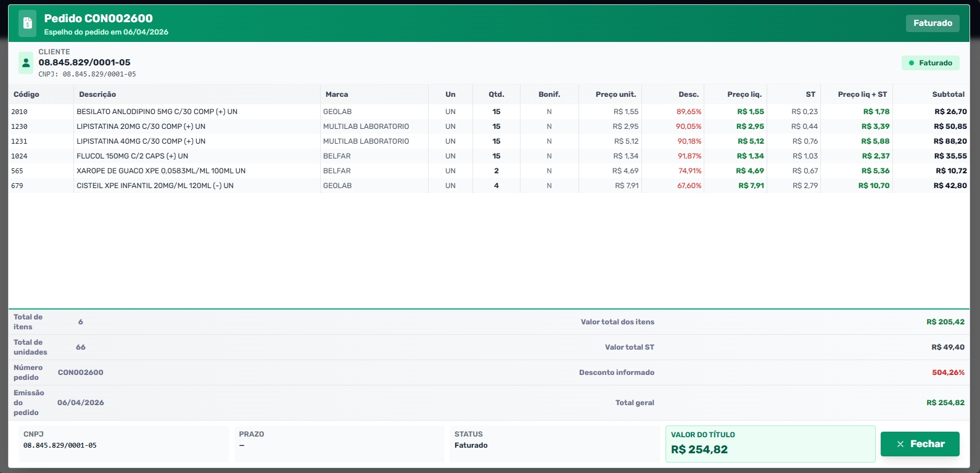
Task: Click the Preço liq + ST column header
Action: point(862,94)
